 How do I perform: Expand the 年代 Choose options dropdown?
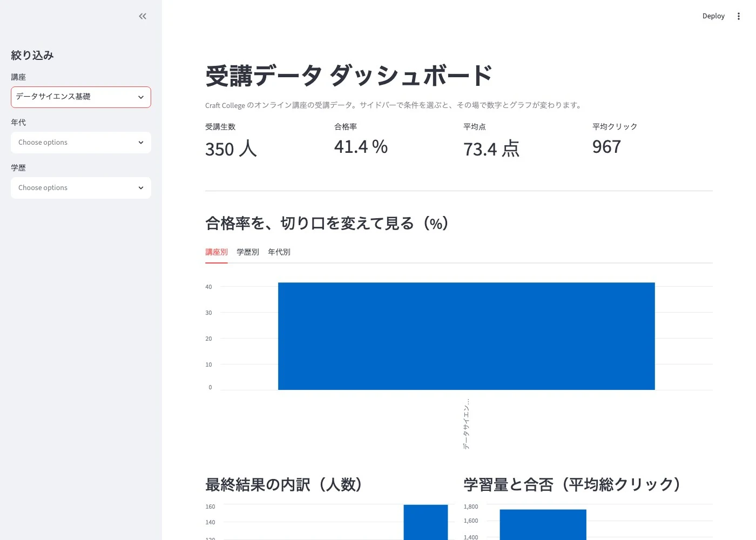point(81,143)
